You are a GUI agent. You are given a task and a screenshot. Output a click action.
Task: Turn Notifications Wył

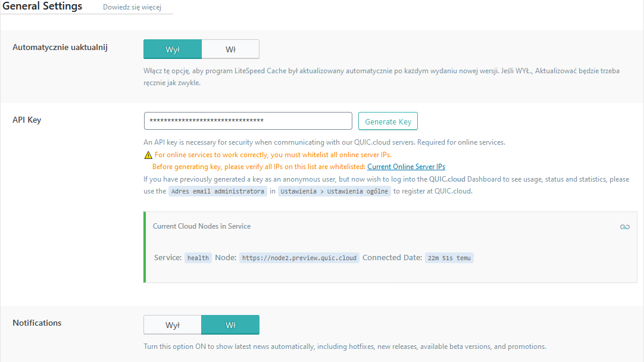coord(173,325)
